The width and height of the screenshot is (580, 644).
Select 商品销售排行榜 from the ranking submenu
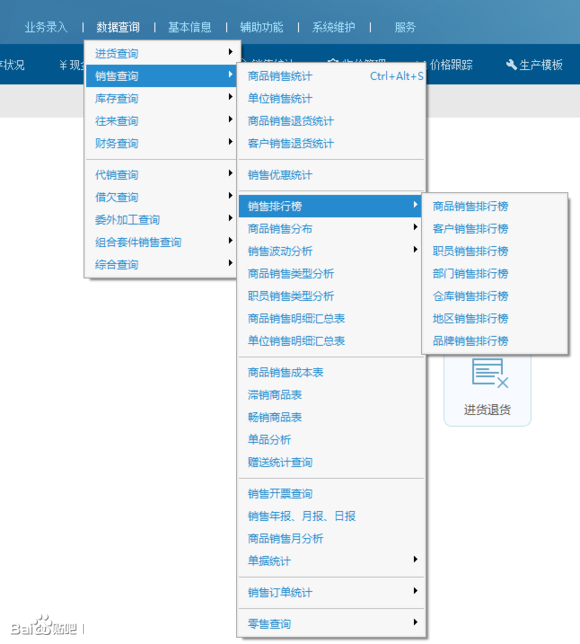(x=470, y=206)
